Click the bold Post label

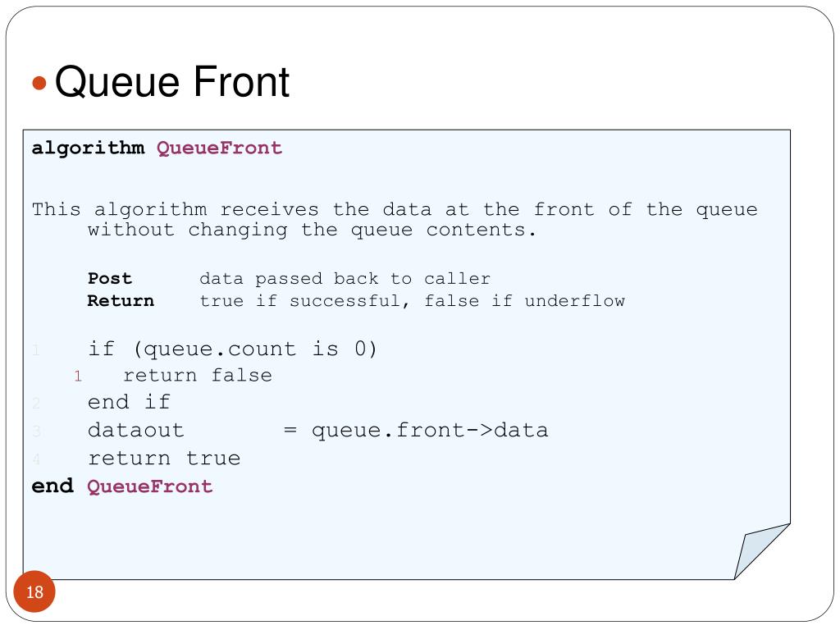coord(110,279)
